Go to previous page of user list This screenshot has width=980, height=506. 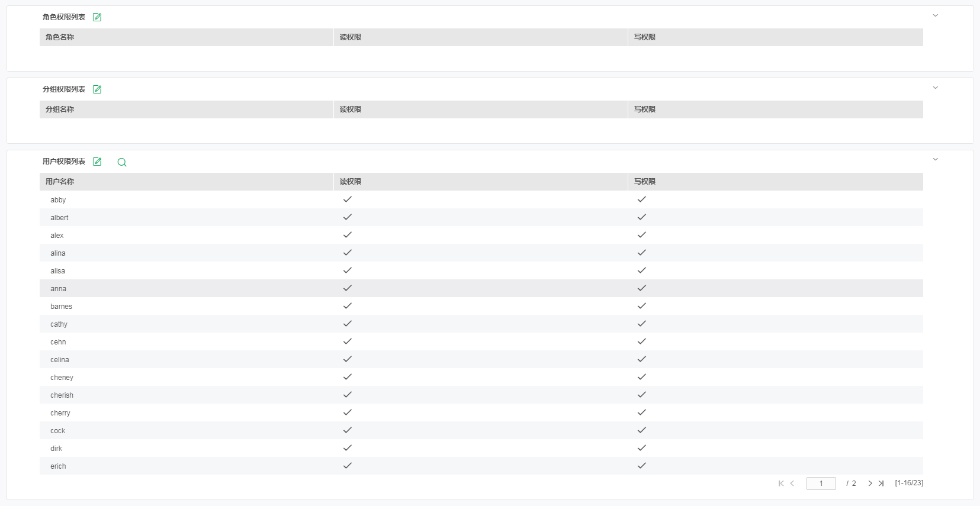point(792,484)
